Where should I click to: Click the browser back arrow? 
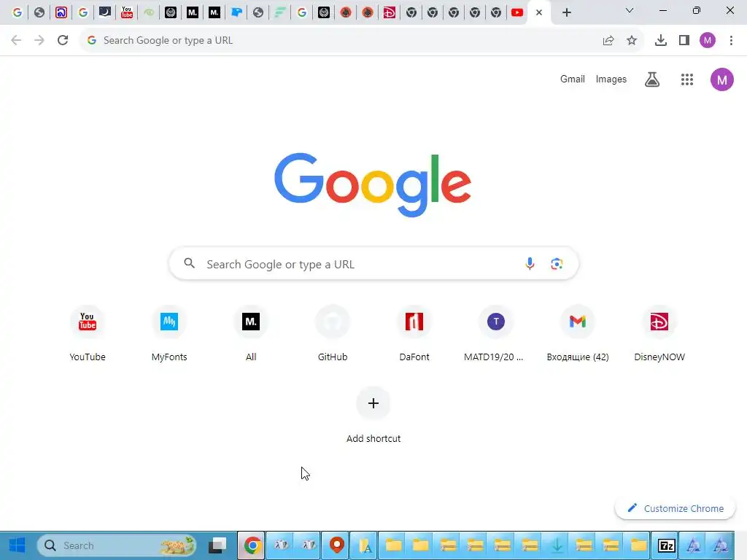[16, 41]
